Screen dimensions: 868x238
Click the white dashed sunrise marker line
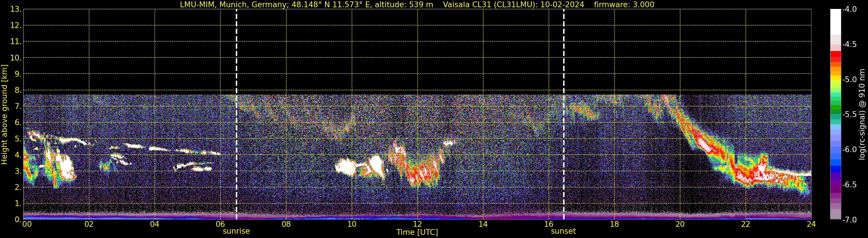(236, 114)
